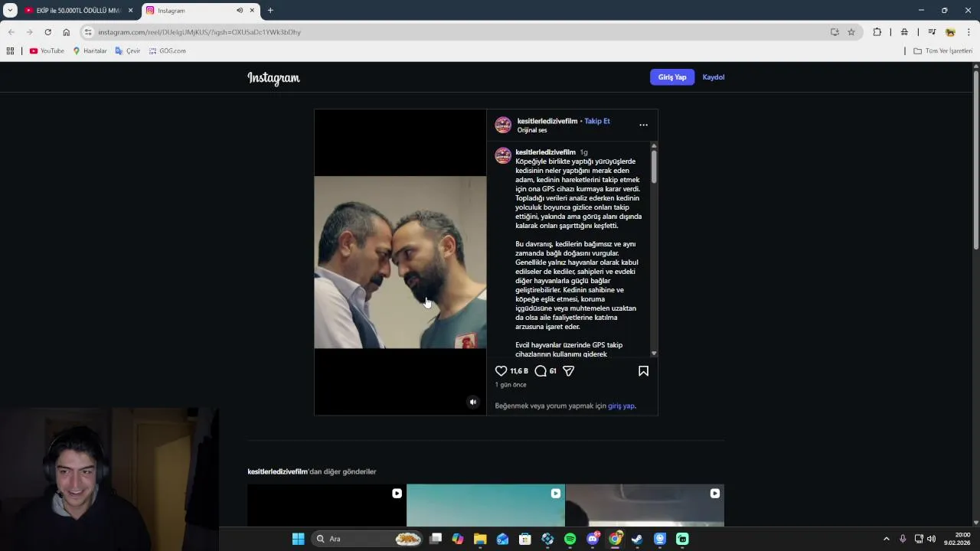This screenshot has height=551, width=980.
Task: Go back to the previous page
Action: click(x=11, y=32)
